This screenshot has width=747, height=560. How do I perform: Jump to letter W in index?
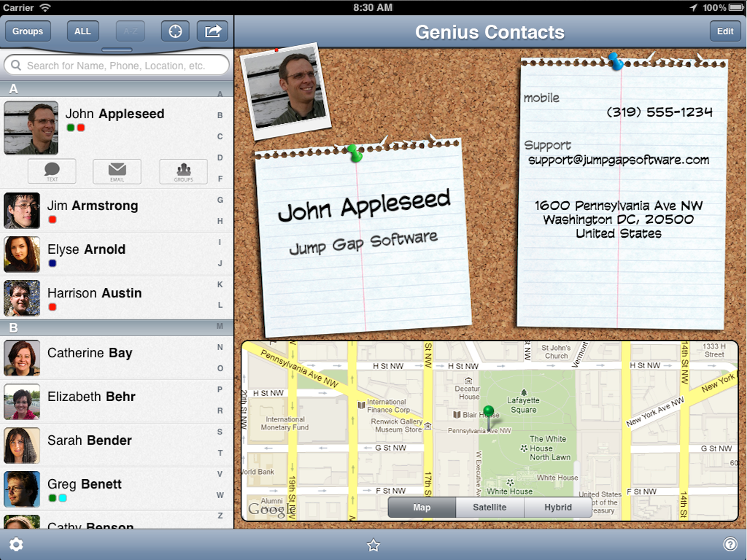coord(220,495)
